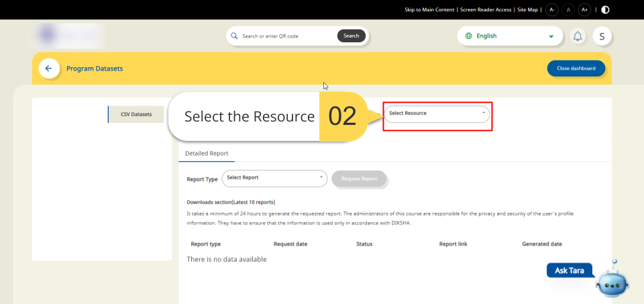Toggle the dark mode contrast icon
The width and height of the screenshot is (644, 304).
[606, 9]
